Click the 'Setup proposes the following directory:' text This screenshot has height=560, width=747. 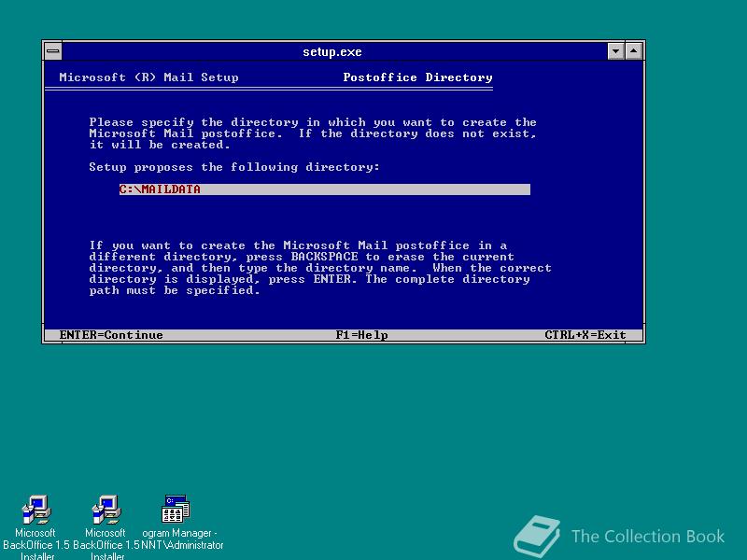tap(234, 167)
